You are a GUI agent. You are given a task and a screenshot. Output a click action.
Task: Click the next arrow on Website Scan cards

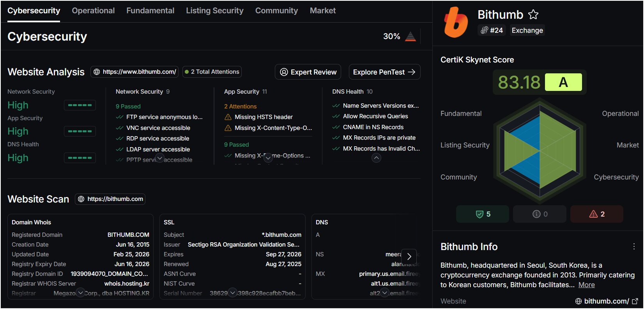[x=409, y=257]
